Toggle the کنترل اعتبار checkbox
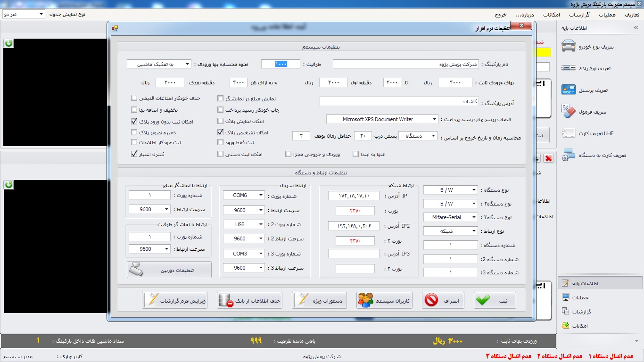 [134, 154]
